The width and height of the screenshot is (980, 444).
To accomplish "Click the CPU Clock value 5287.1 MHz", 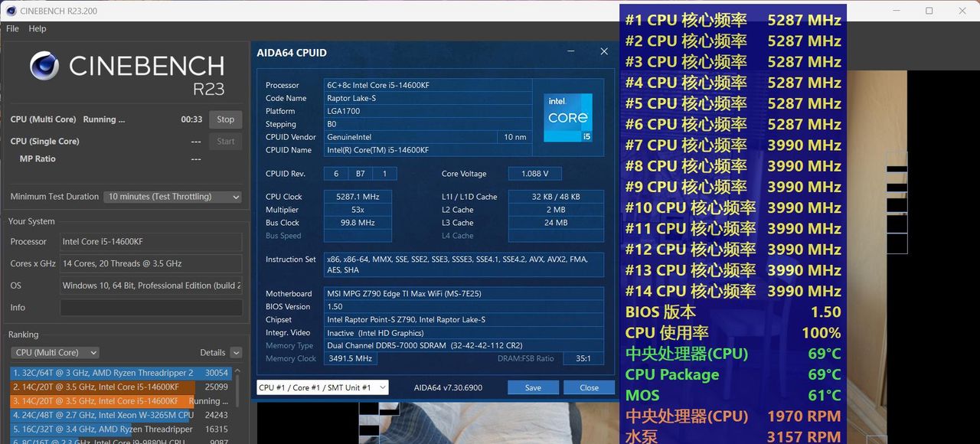I will [358, 197].
